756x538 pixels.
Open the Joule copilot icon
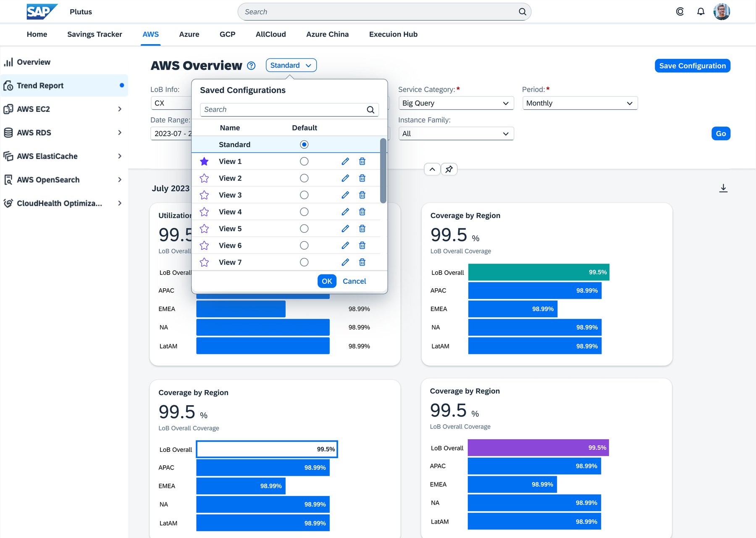coord(680,12)
